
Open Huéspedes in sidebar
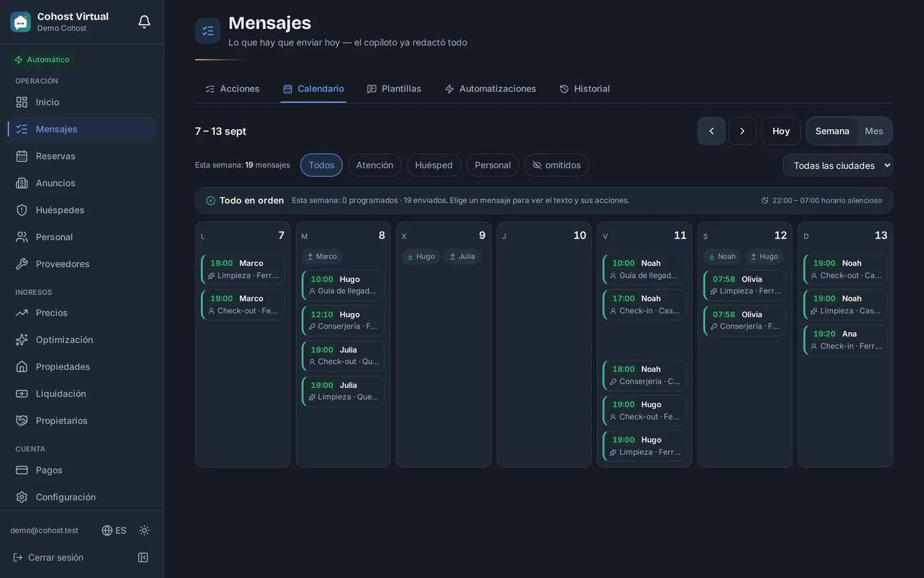point(82,210)
